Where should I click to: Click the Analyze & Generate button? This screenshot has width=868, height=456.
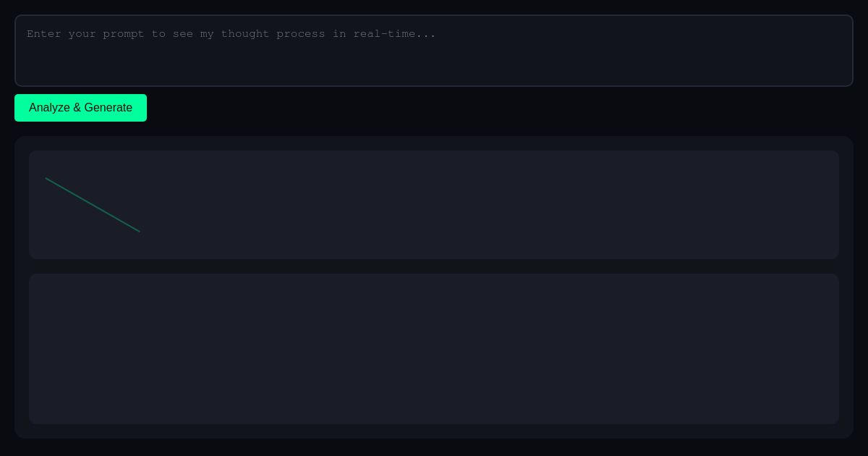pyautogui.click(x=80, y=108)
